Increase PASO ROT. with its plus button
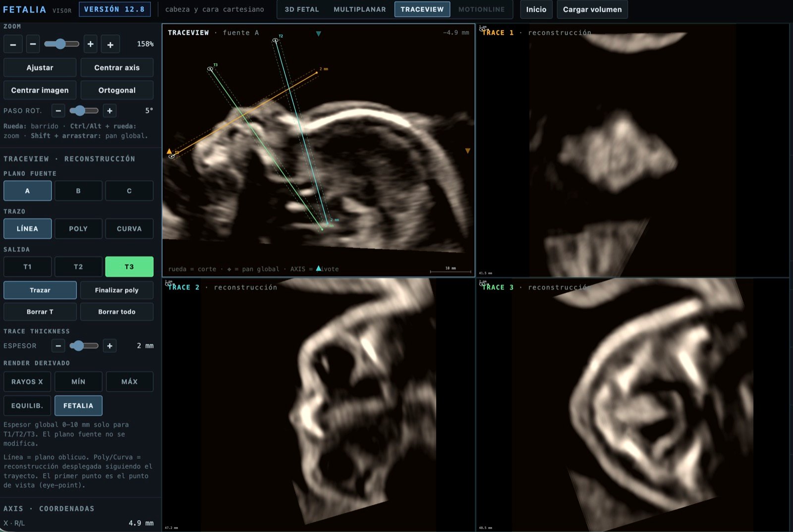This screenshot has height=532, width=793. 110,110
